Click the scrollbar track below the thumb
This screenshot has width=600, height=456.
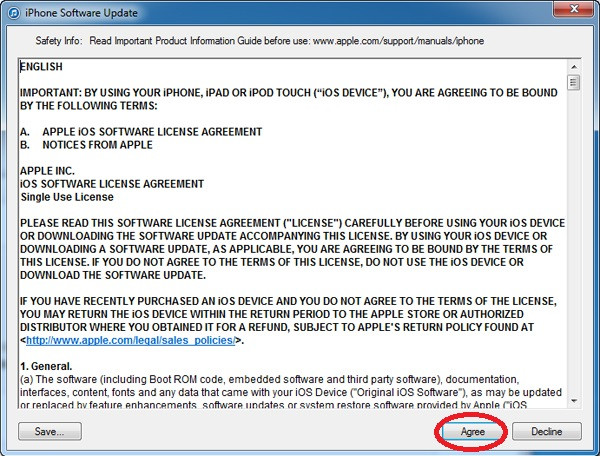(x=573, y=250)
